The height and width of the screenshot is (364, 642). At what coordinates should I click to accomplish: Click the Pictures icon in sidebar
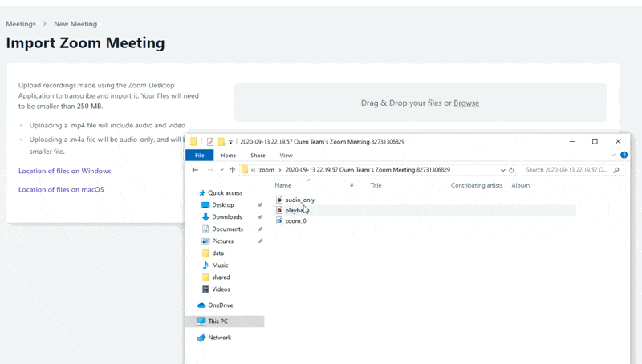tap(205, 241)
